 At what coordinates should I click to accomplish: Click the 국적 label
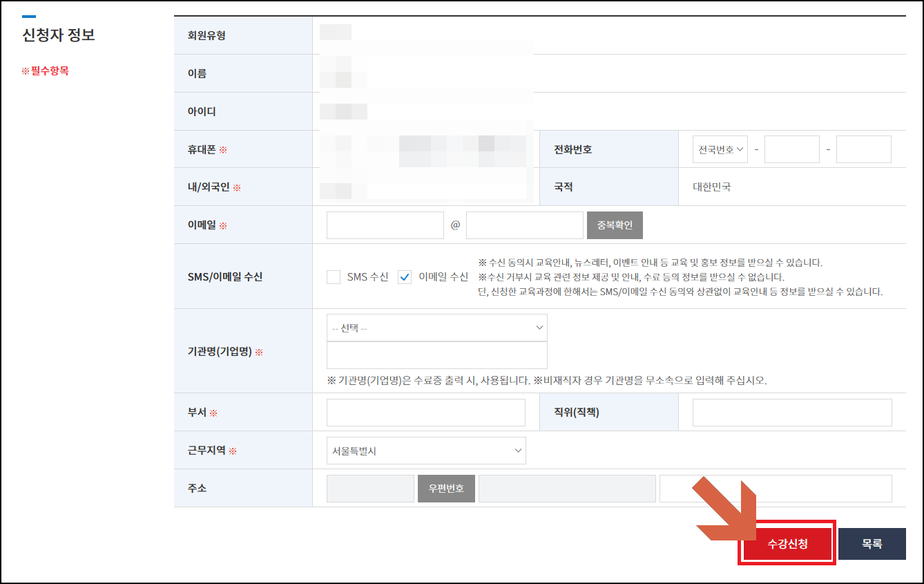click(x=564, y=187)
